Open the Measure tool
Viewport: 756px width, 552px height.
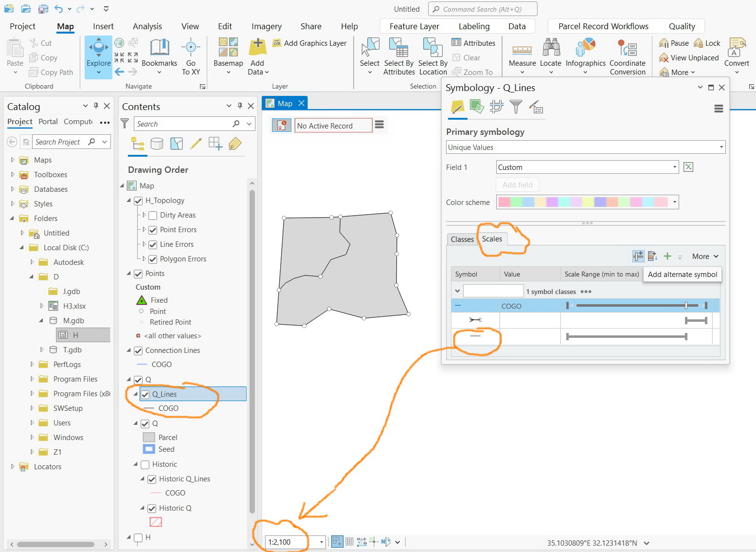point(522,54)
